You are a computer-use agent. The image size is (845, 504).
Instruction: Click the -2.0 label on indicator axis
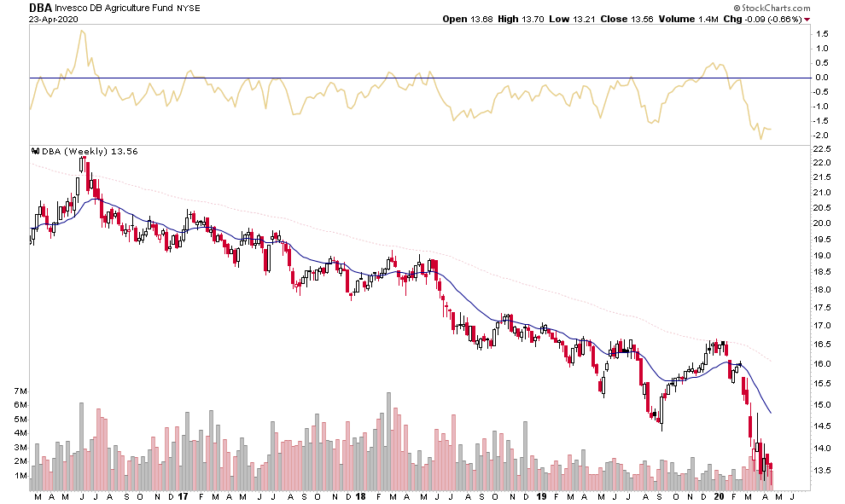tap(821, 136)
